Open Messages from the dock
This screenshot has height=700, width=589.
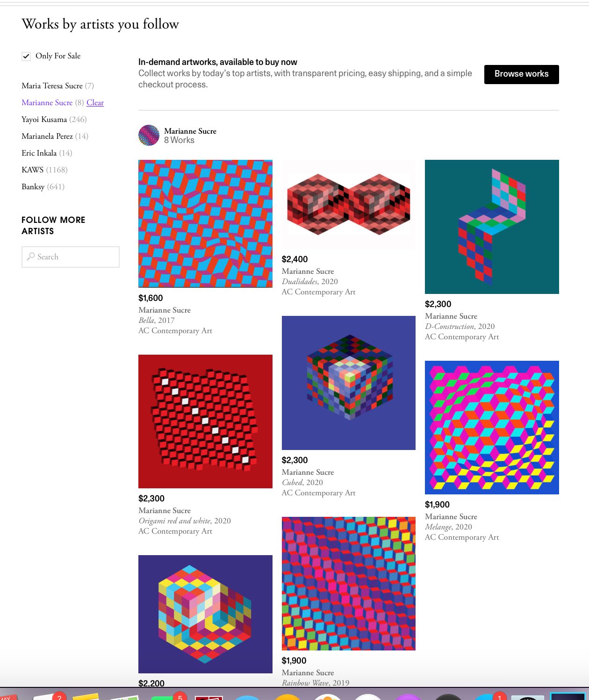(x=164, y=698)
